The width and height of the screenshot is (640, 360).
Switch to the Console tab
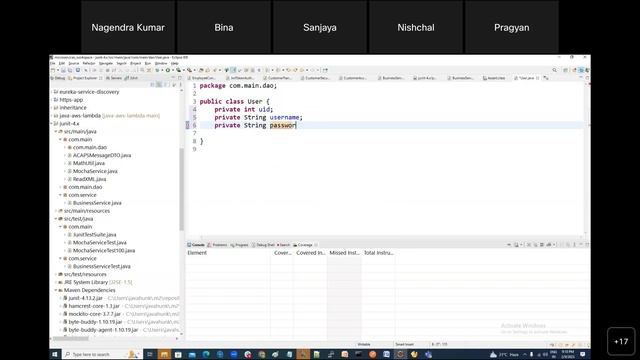(196, 245)
